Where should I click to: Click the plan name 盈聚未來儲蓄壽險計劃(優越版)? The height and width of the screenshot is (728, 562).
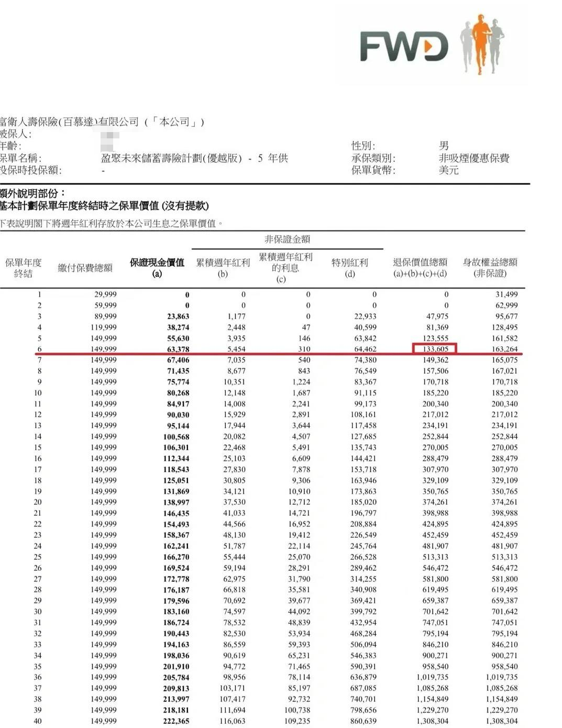click(x=171, y=158)
